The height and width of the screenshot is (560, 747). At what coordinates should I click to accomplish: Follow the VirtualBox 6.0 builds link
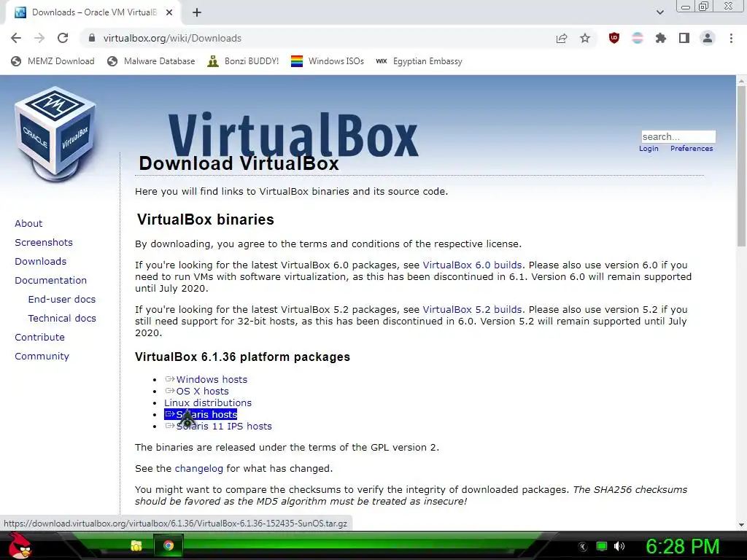click(x=472, y=265)
